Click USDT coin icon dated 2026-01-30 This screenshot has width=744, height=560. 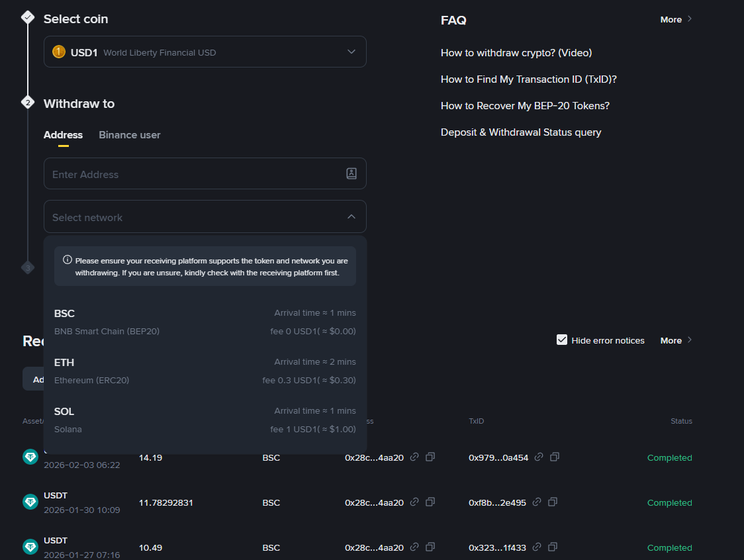click(30, 502)
